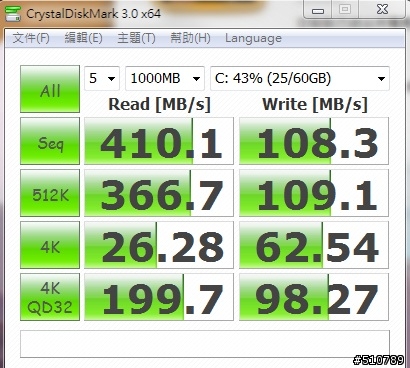The width and height of the screenshot is (410, 368).
Task: Expand the test size dropdown showing 1000MB
Action: coord(165,78)
